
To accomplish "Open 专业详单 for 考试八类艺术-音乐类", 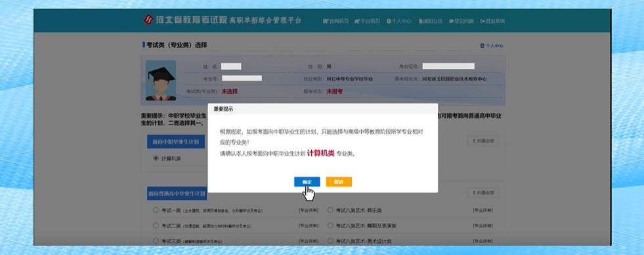I will (x=483, y=210).
